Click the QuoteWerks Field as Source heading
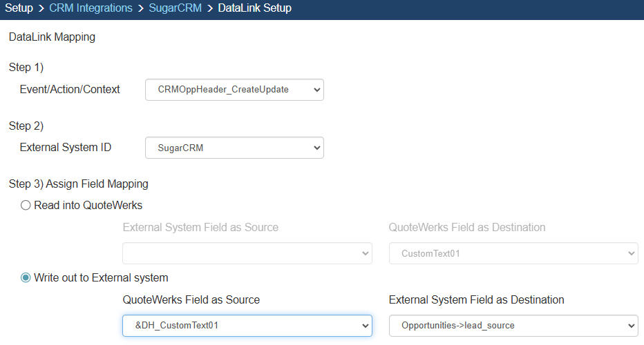 pos(191,299)
